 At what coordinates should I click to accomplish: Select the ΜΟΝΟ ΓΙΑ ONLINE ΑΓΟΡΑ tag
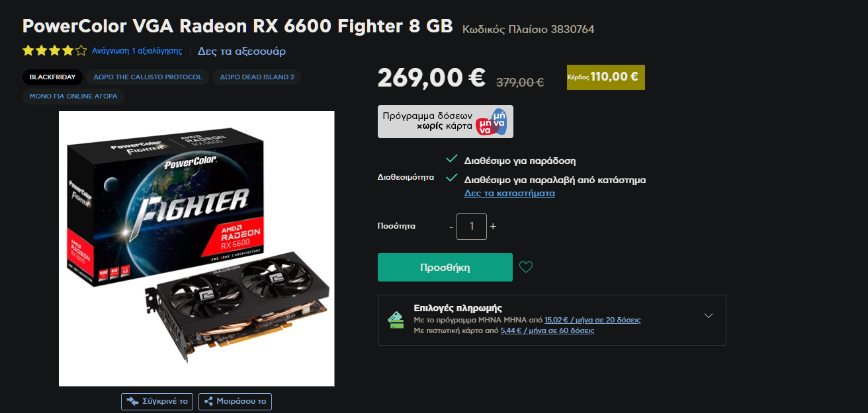pos(73,96)
